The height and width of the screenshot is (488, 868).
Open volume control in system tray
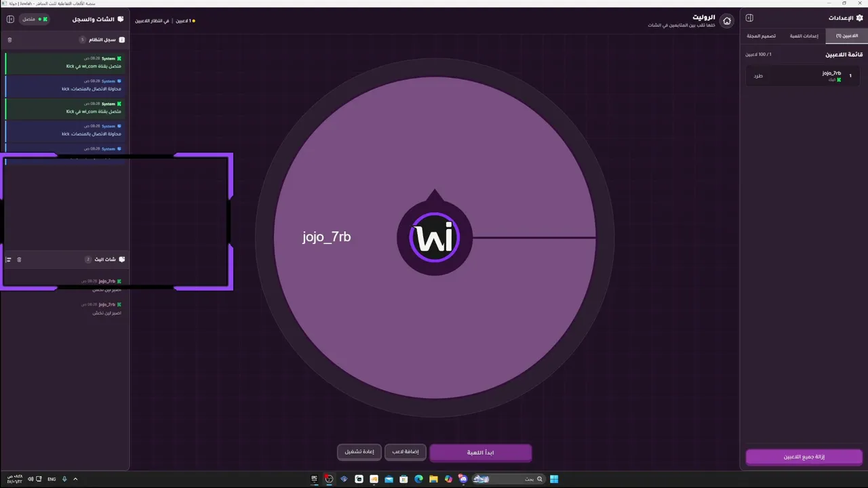coord(31,479)
